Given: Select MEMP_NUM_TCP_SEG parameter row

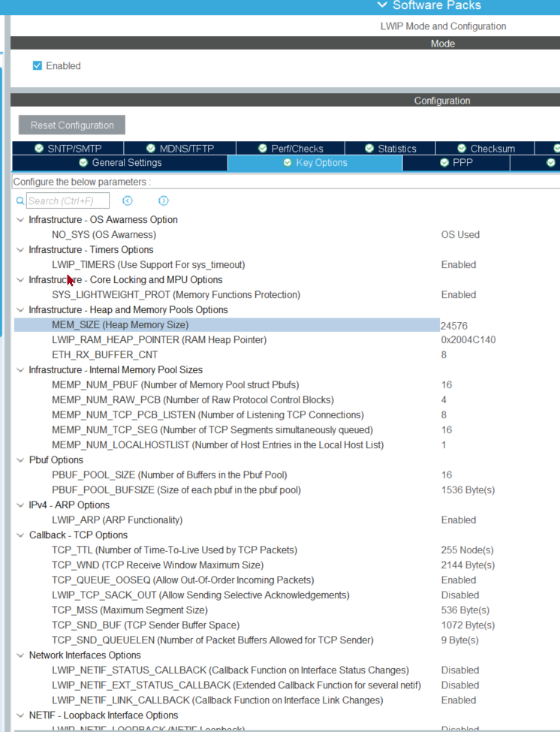Looking at the screenshot, I should click(212, 430).
